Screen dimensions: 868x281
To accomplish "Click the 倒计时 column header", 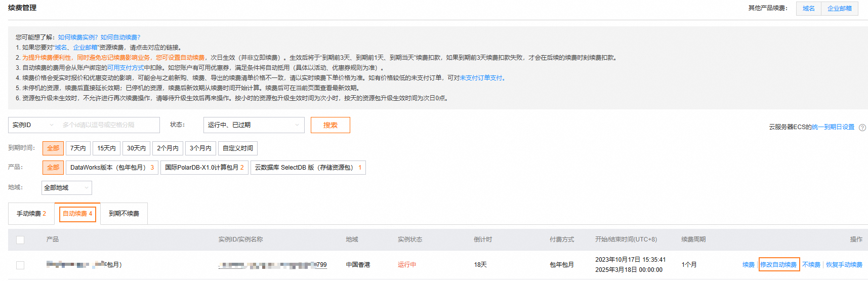I will click(483, 239).
